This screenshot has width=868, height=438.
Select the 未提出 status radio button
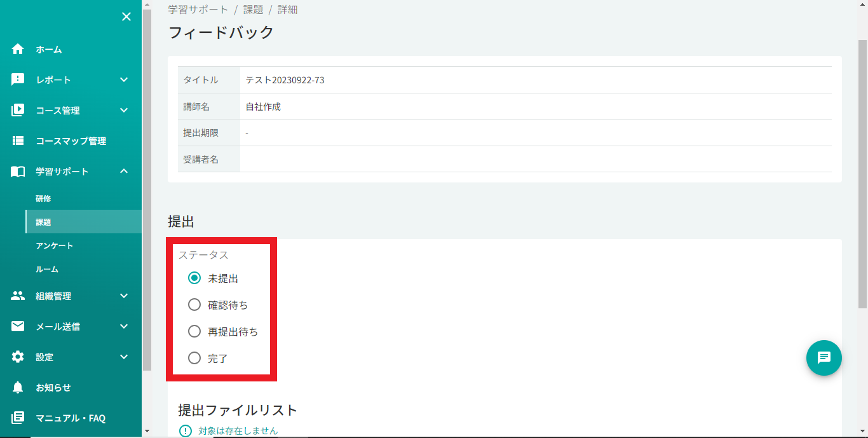tap(194, 278)
